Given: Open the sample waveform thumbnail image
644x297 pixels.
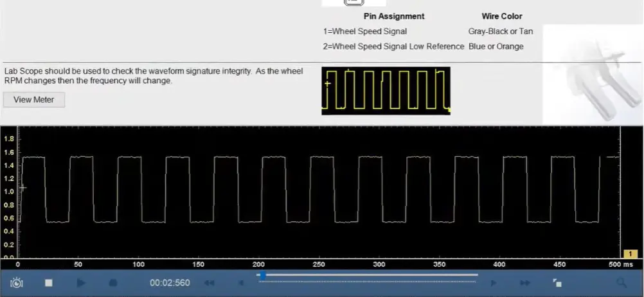Looking at the screenshot, I should click(x=386, y=91).
